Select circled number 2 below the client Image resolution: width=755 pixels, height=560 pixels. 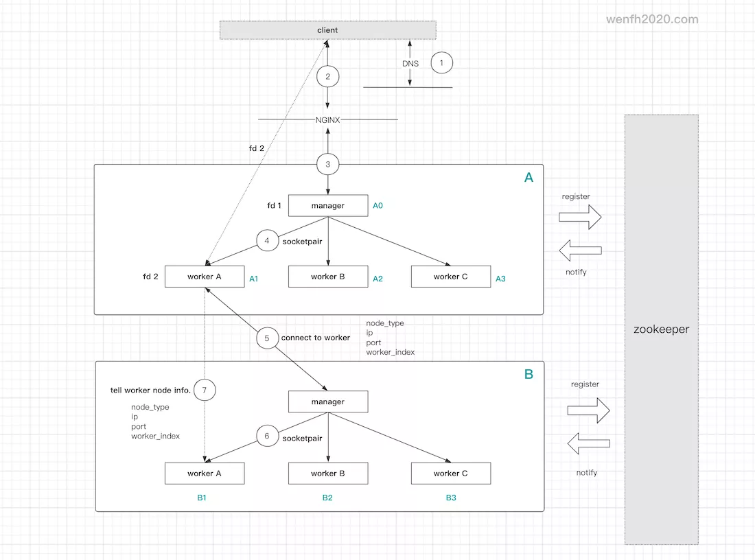327,76
